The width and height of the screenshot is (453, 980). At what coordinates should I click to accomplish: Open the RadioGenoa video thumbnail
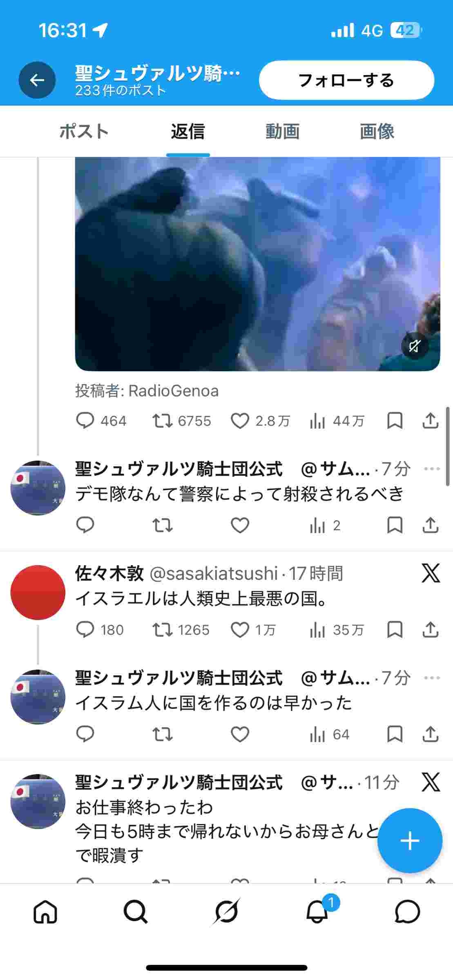[258, 264]
